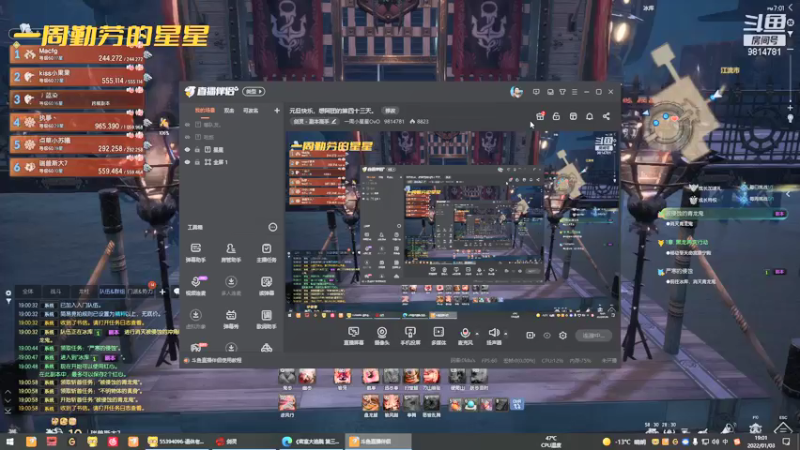Add a new scene with plus button
Image resolution: width=800 pixels, height=450 pixels.
click(277, 110)
